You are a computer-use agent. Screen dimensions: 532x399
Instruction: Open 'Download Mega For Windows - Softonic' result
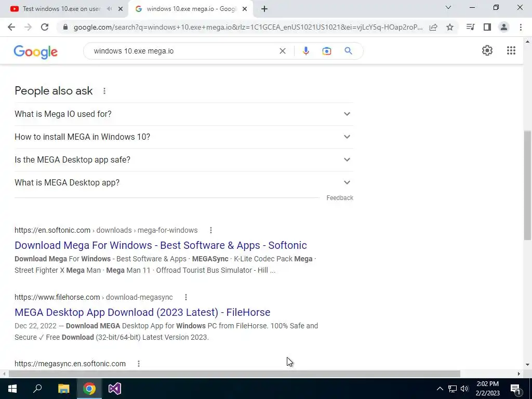pyautogui.click(x=161, y=245)
